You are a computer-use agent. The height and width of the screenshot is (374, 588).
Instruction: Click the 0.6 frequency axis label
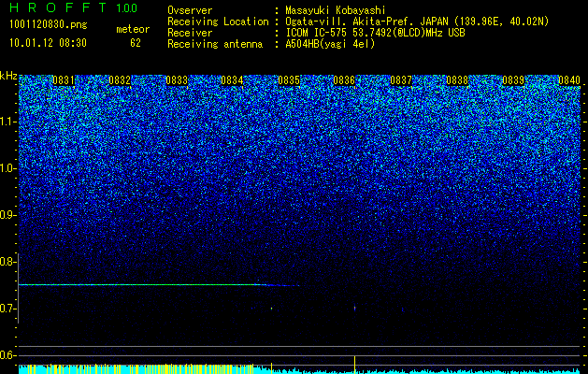8,355
